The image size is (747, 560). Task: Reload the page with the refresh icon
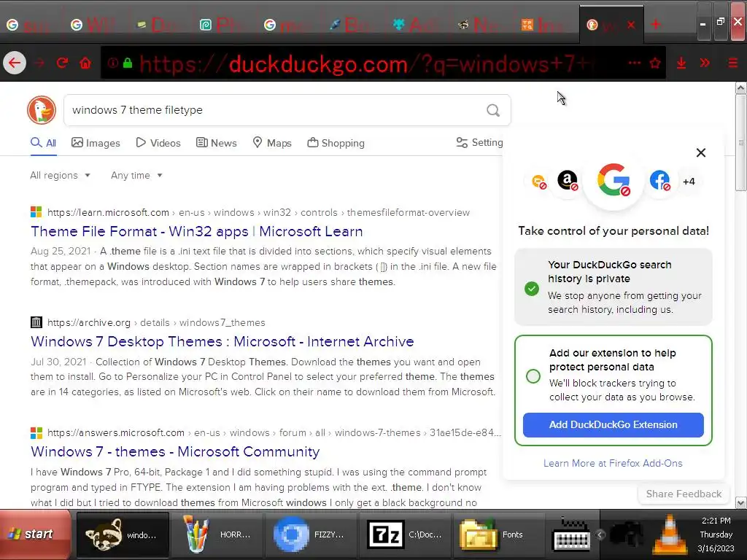(x=63, y=63)
